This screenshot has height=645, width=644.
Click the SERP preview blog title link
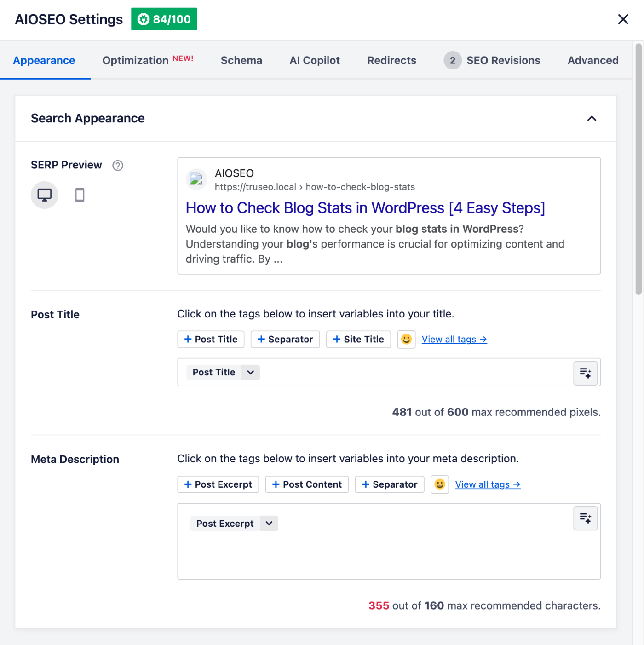click(365, 208)
